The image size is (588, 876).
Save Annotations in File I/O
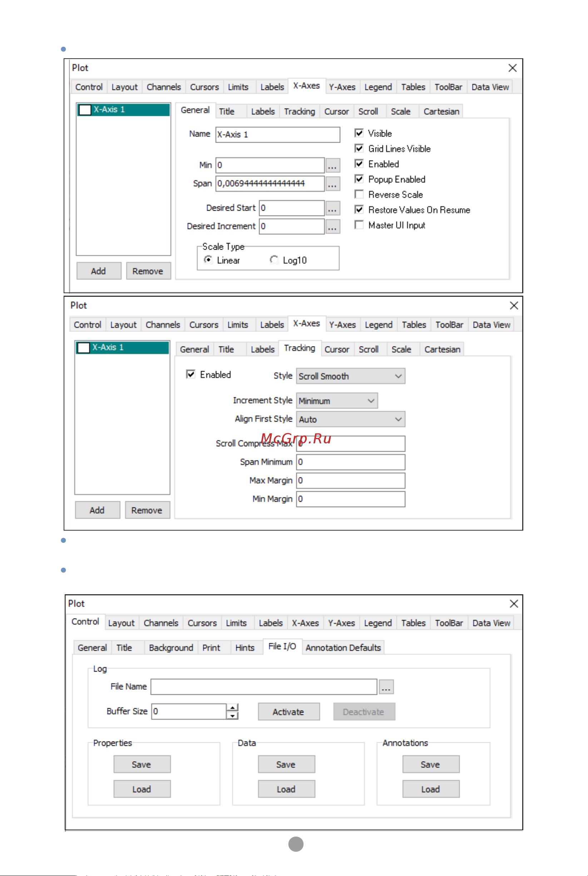(431, 764)
